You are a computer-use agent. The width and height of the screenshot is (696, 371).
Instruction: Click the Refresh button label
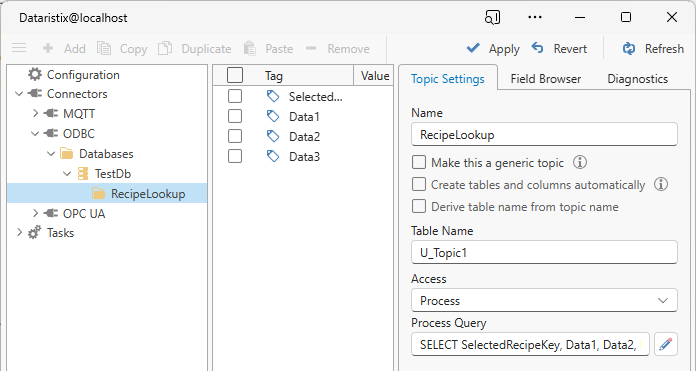(x=664, y=48)
